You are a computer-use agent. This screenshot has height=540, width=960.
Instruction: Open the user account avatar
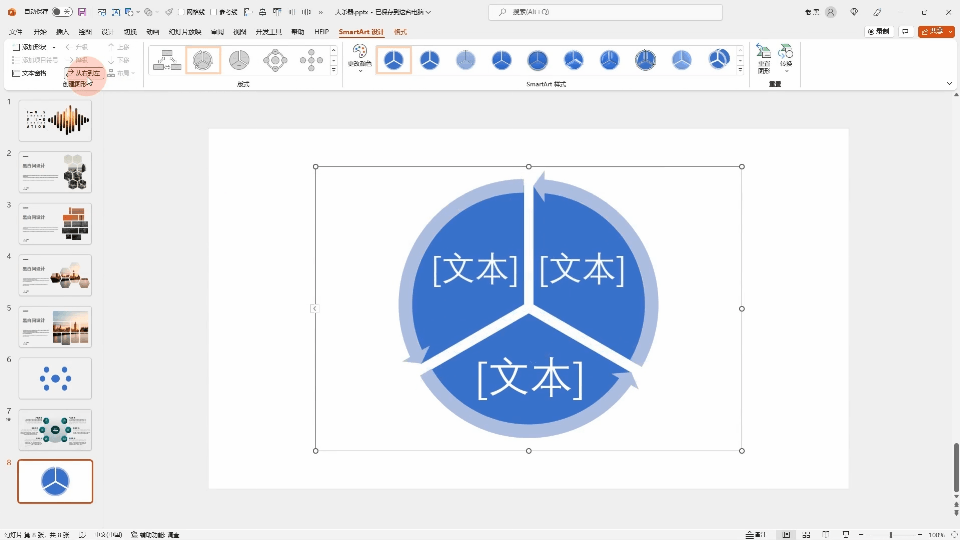tap(831, 12)
